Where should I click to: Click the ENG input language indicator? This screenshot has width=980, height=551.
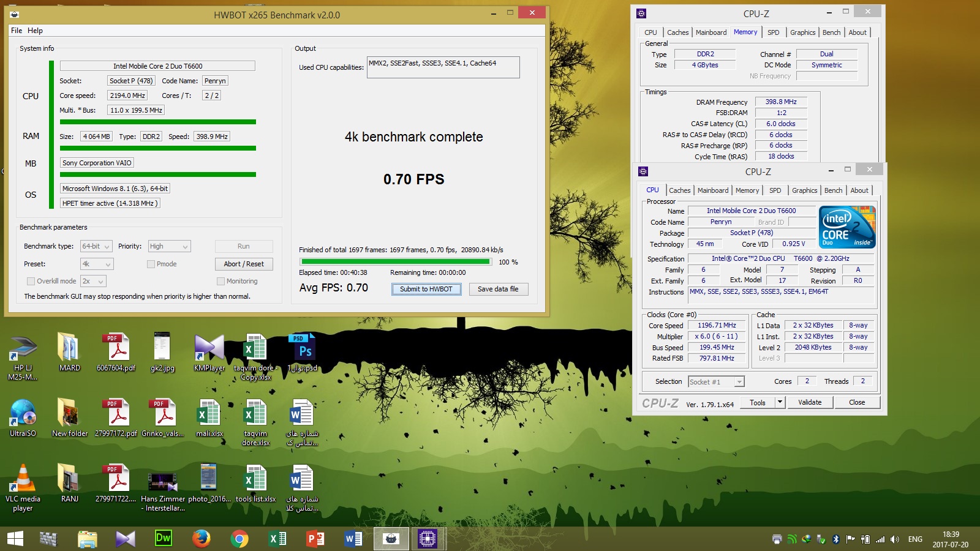(x=915, y=539)
